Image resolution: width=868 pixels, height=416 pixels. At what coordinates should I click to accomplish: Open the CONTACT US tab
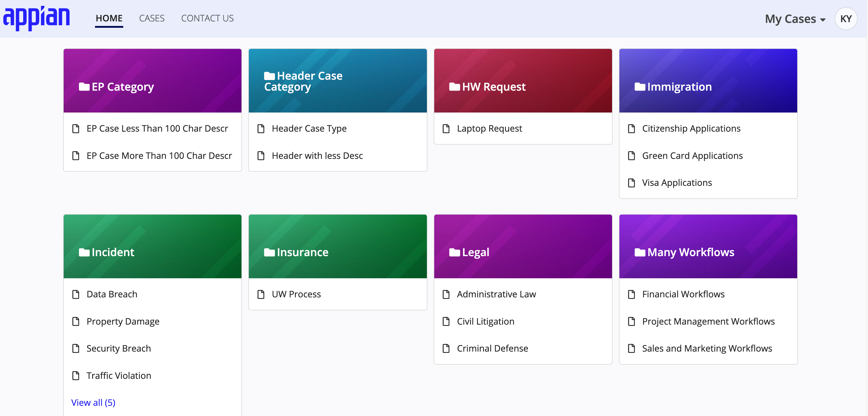[207, 18]
